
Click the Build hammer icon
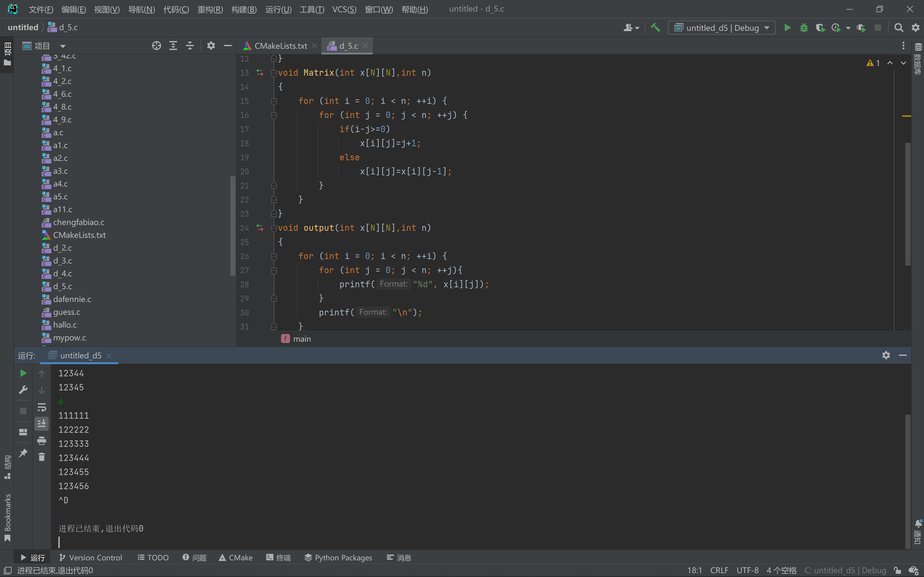coord(655,28)
